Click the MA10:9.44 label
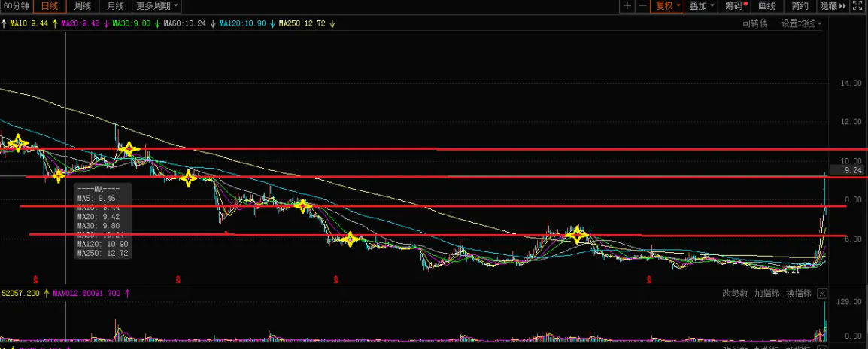This screenshot has width=868, height=350. point(29,23)
